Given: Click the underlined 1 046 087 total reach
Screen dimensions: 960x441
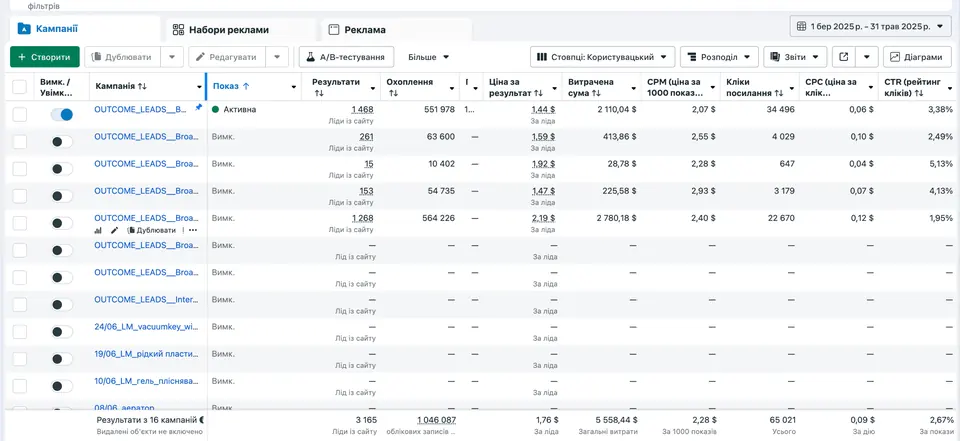Looking at the screenshot, I should click(x=437, y=420).
